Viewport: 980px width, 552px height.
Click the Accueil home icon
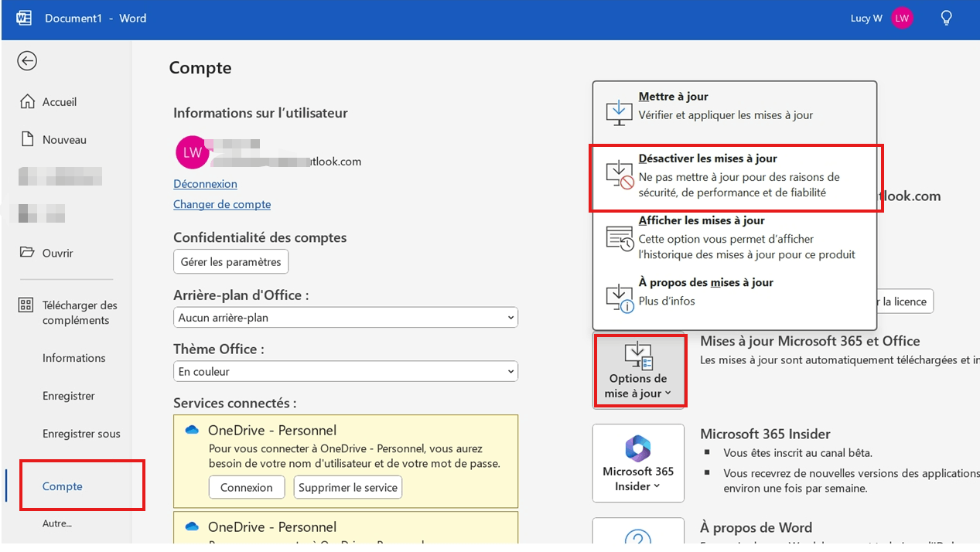point(27,101)
